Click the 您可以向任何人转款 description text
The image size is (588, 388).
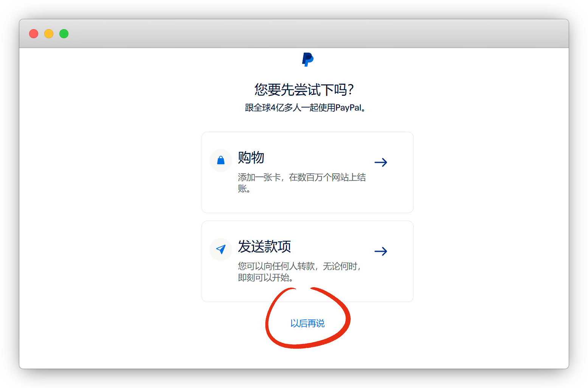pyautogui.click(x=299, y=266)
